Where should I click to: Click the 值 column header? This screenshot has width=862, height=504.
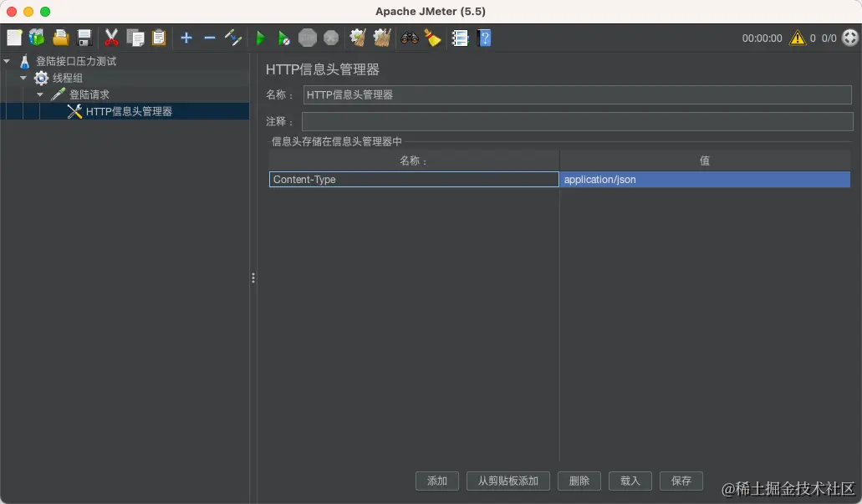[705, 160]
